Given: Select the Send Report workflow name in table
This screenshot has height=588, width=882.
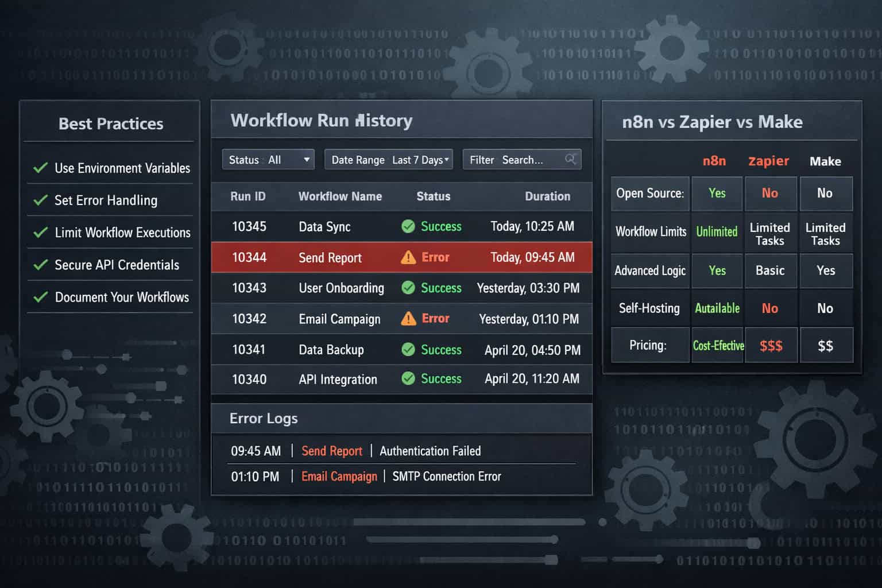Looking at the screenshot, I should 330,258.
